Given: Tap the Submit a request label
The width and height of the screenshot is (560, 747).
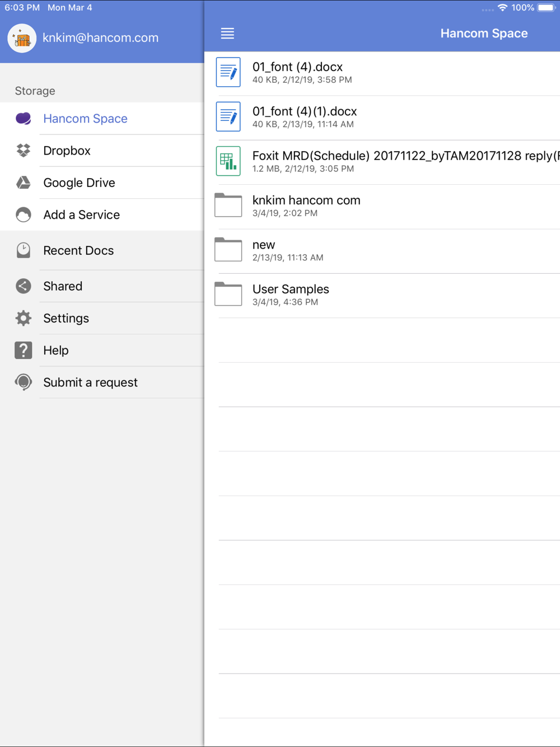Looking at the screenshot, I should (90, 382).
